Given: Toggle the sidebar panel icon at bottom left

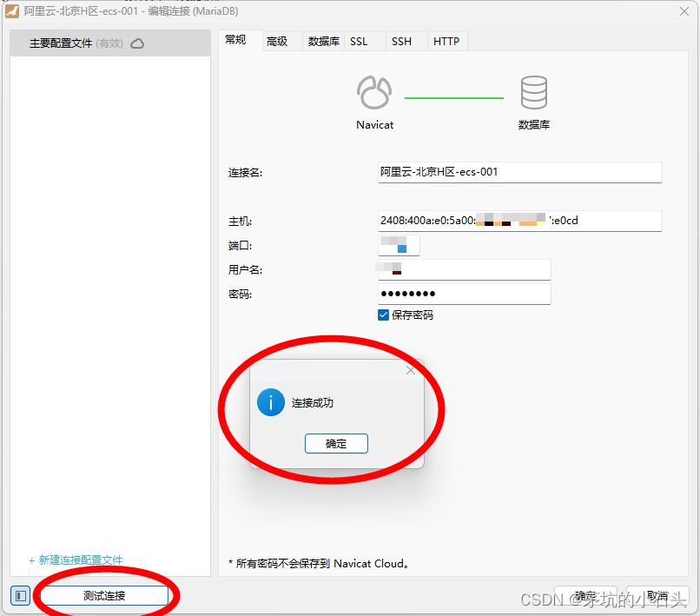Looking at the screenshot, I should 21,595.
